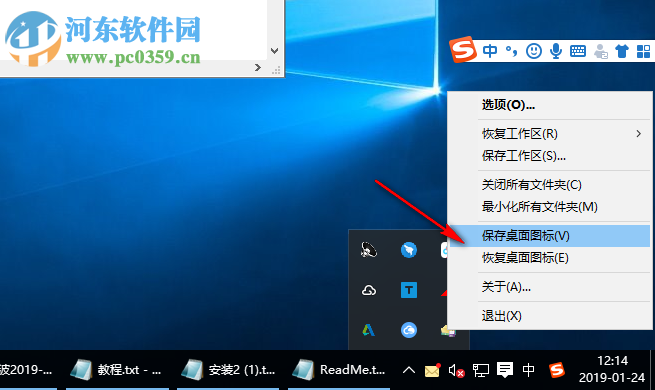Open the clock showing 12:14
The width and height of the screenshot is (655, 390).
click(612, 369)
